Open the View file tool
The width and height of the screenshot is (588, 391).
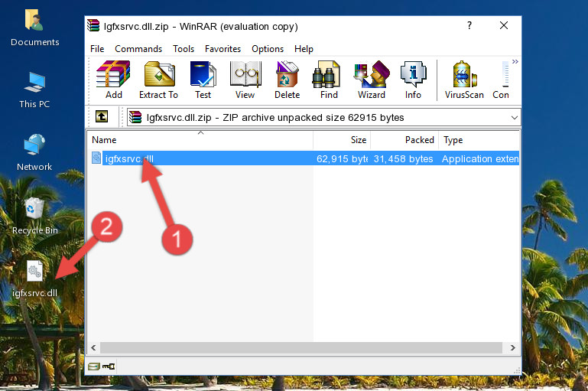(245, 80)
